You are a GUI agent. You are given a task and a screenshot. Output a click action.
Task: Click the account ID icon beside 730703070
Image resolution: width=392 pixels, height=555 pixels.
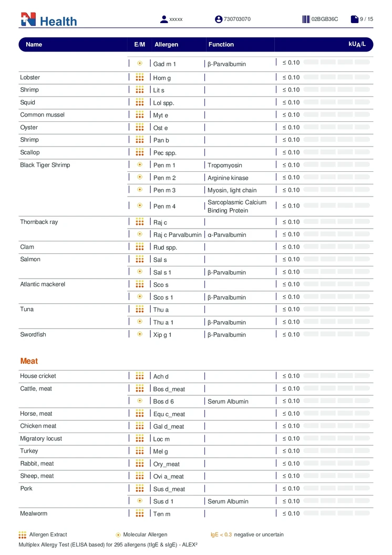pyautogui.click(x=219, y=19)
